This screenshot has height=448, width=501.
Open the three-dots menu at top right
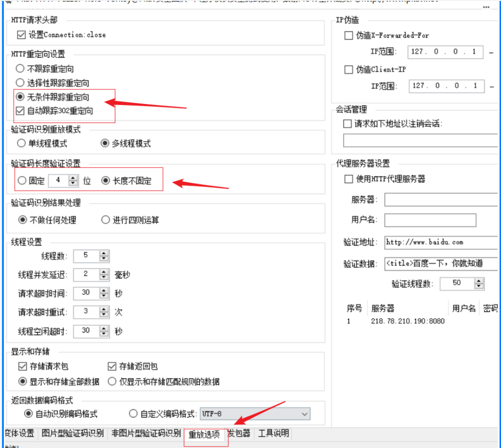click(486, 7)
